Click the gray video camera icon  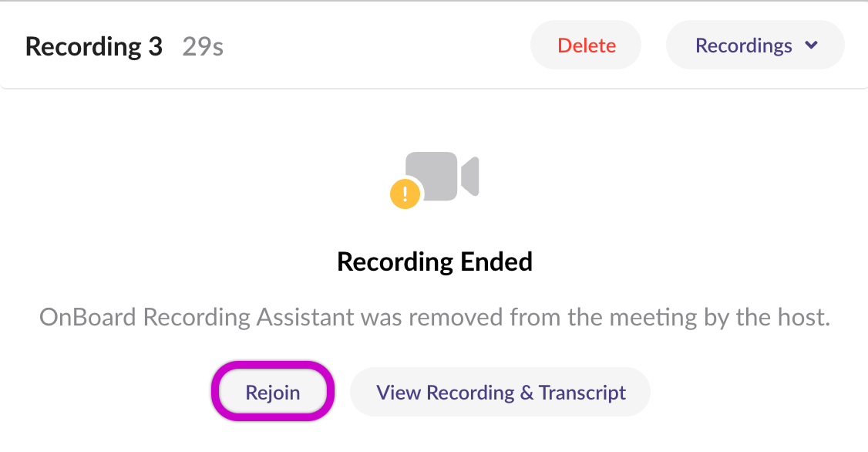pyautogui.click(x=441, y=176)
